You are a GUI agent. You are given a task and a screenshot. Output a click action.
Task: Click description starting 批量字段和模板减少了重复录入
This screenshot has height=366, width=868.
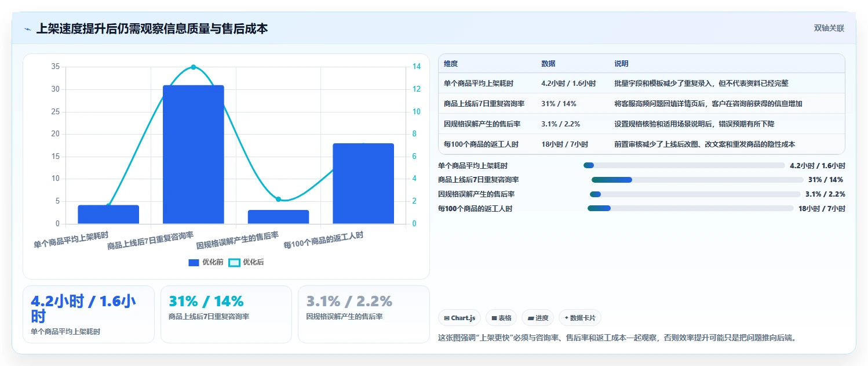(x=701, y=84)
